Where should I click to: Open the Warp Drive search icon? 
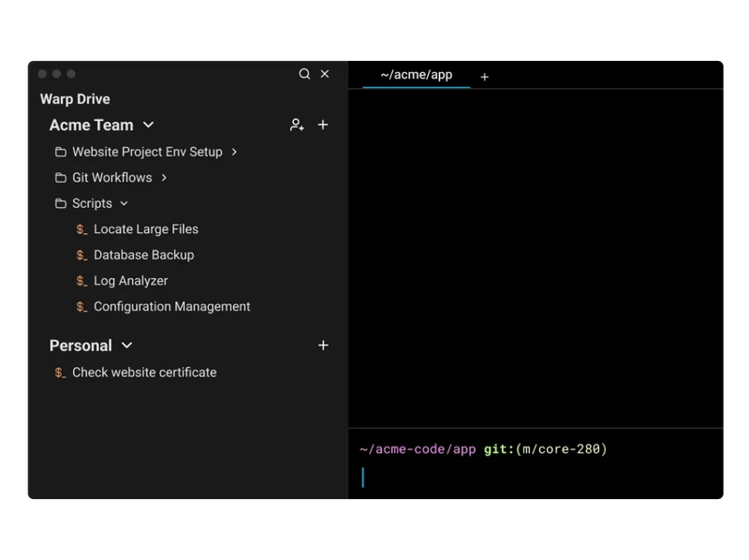point(304,74)
